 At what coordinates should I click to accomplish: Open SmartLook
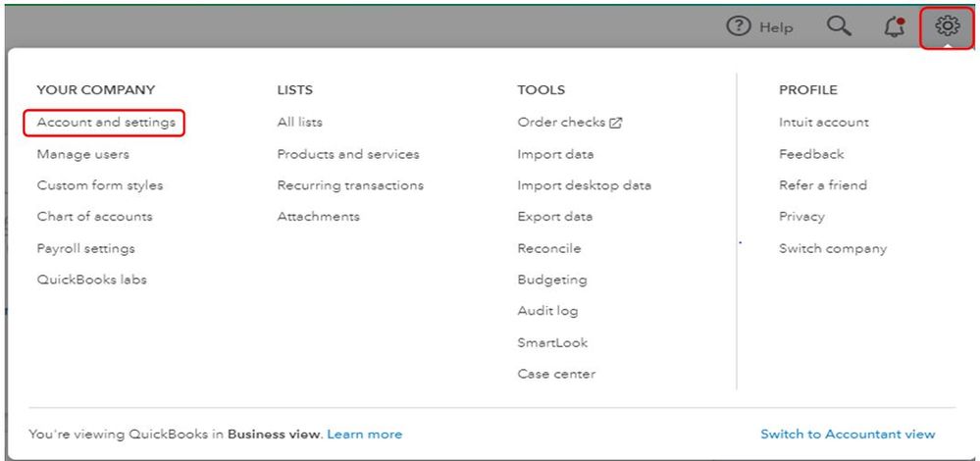click(552, 342)
